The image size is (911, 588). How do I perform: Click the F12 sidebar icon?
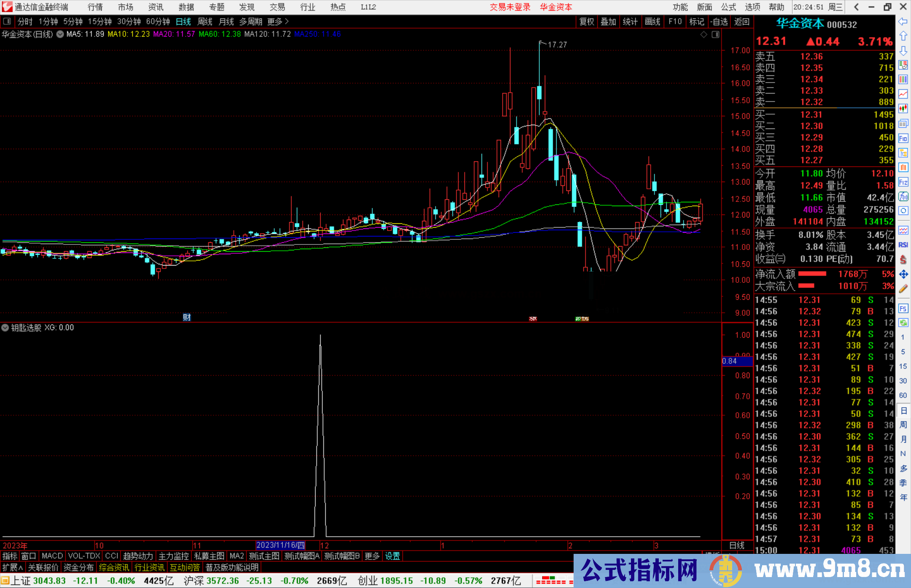pyautogui.click(x=903, y=182)
